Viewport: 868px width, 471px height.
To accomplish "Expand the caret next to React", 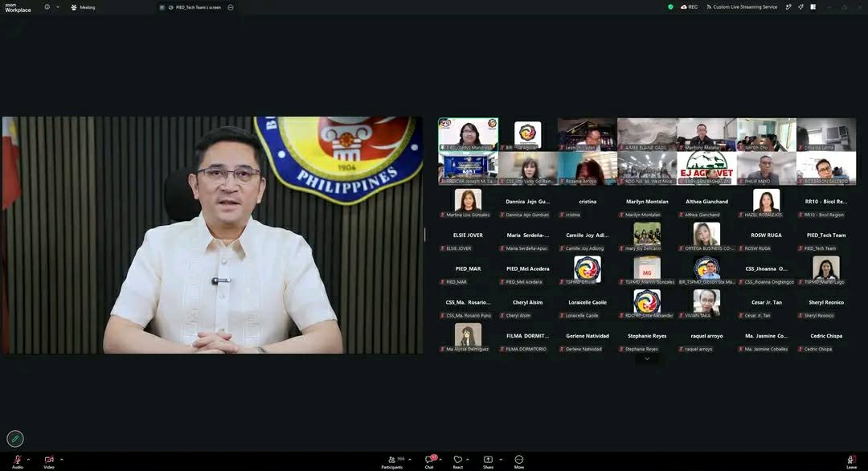I will tap(467, 460).
